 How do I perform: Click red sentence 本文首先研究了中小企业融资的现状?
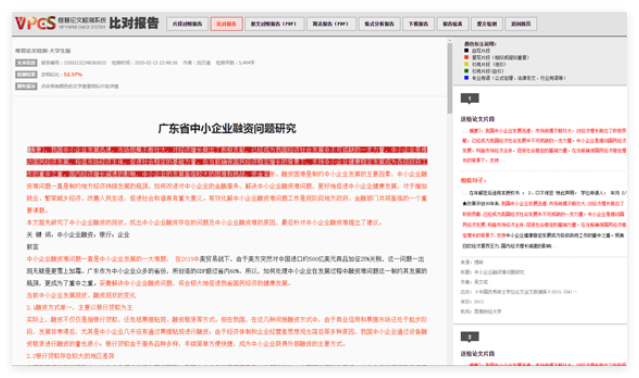point(204,222)
